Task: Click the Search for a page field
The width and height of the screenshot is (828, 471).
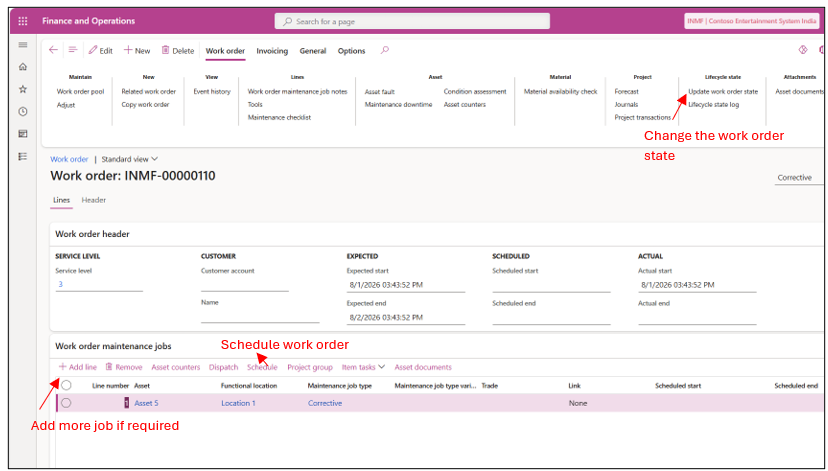Action: 412,21
